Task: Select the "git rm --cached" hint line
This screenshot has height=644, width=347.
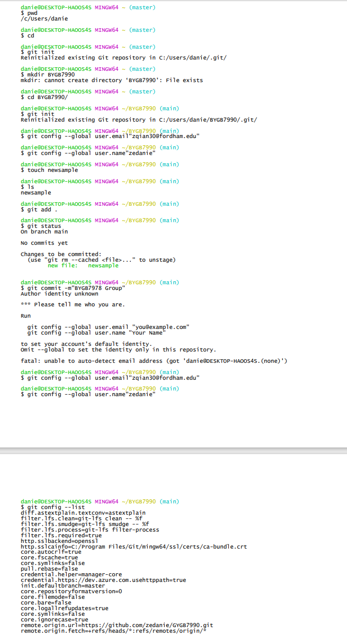Action: pyautogui.click(x=102, y=260)
